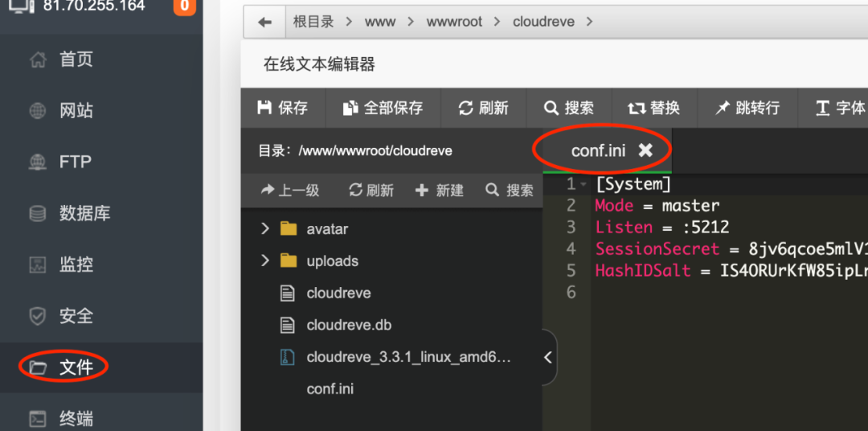Open the 安全 security section

(x=76, y=316)
